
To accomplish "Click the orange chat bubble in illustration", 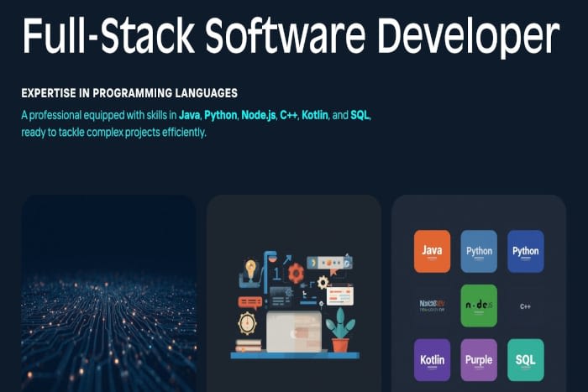I will pos(250,303).
